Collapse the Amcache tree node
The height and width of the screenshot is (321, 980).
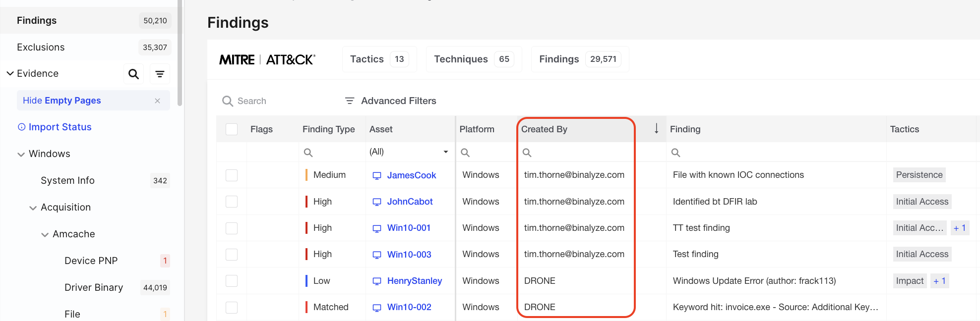pos(45,234)
